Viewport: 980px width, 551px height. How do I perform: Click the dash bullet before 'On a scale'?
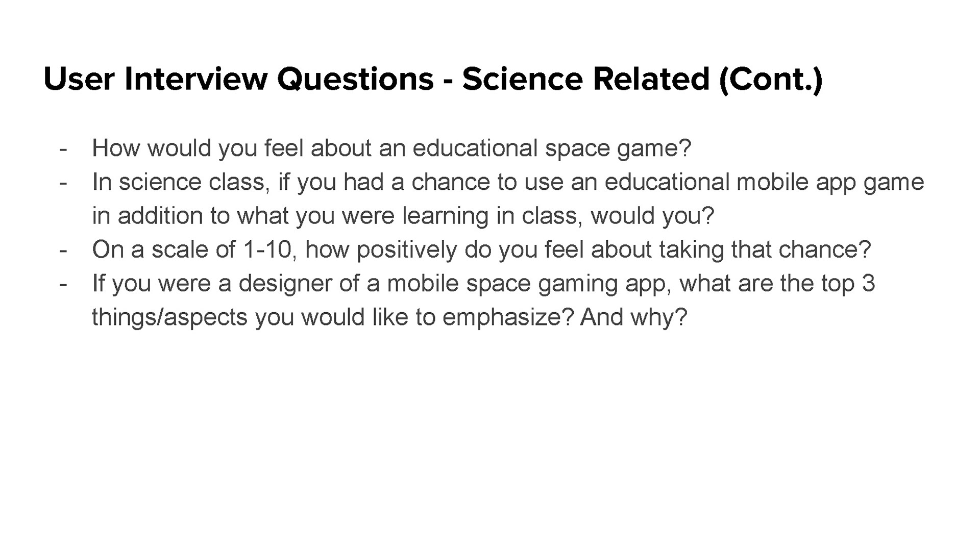pos(63,250)
